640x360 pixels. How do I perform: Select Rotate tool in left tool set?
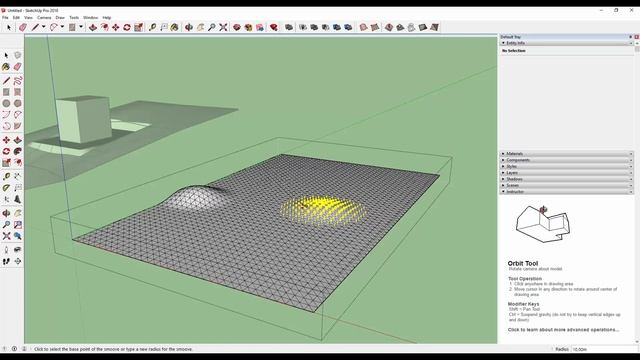(x=6, y=151)
